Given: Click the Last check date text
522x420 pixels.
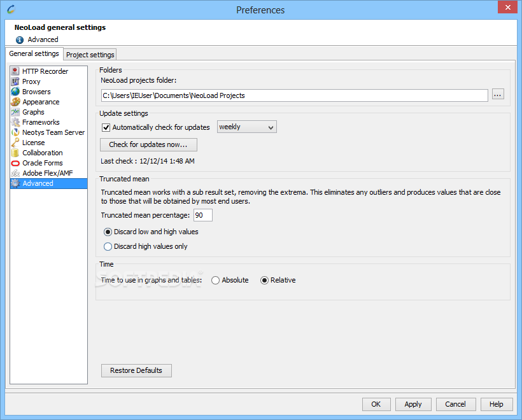Looking at the screenshot, I should click(x=148, y=162).
